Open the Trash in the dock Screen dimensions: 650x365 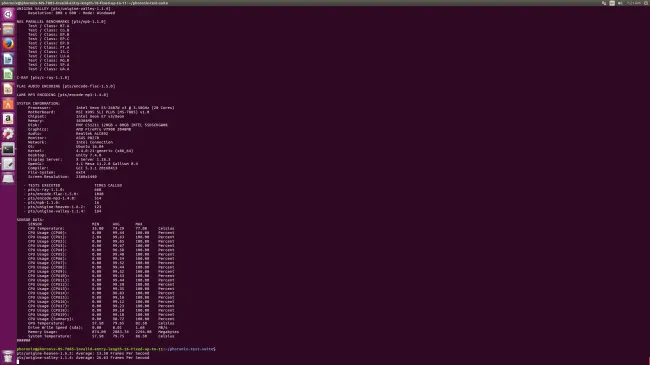click(8, 356)
